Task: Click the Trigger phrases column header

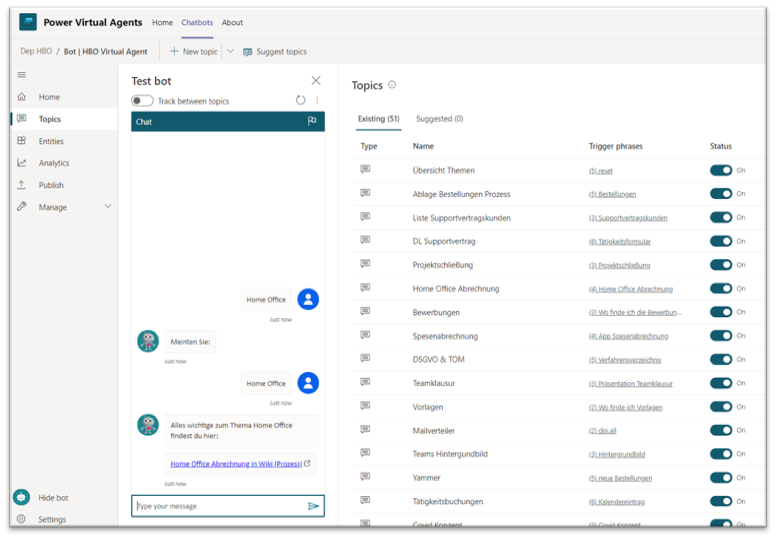Action: [616, 146]
